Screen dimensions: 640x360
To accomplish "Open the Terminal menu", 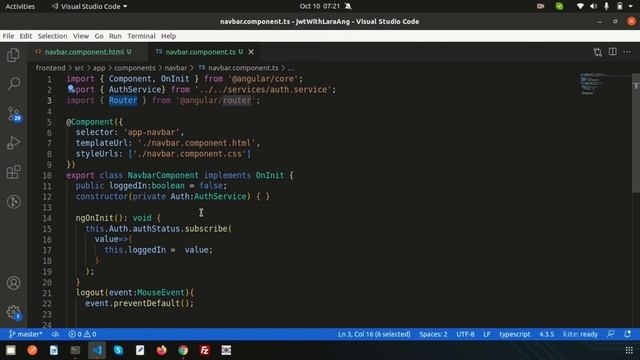I will click(x=141, y=36).
